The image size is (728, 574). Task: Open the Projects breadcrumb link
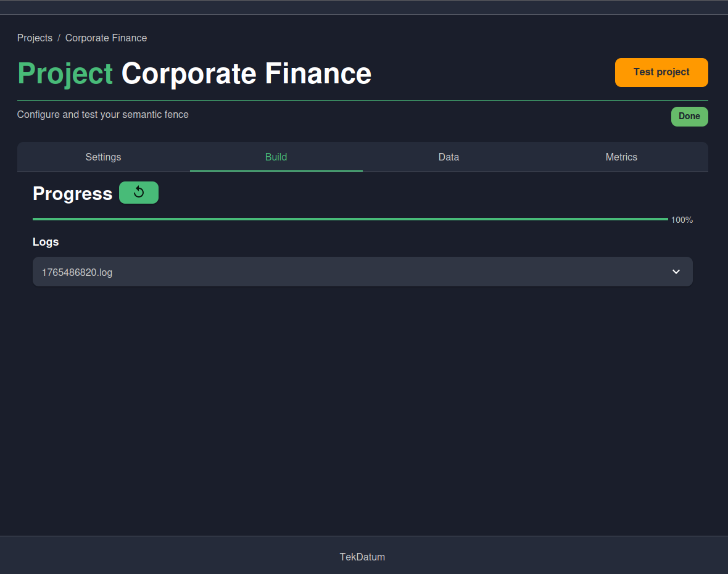click(x=35, y=38)
